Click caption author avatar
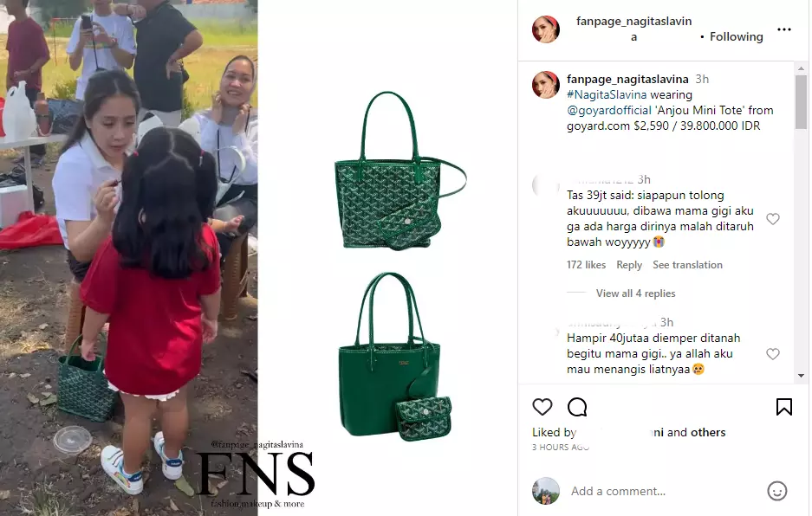This screenshot has height=516, width=812. click(x=546, y=85)
